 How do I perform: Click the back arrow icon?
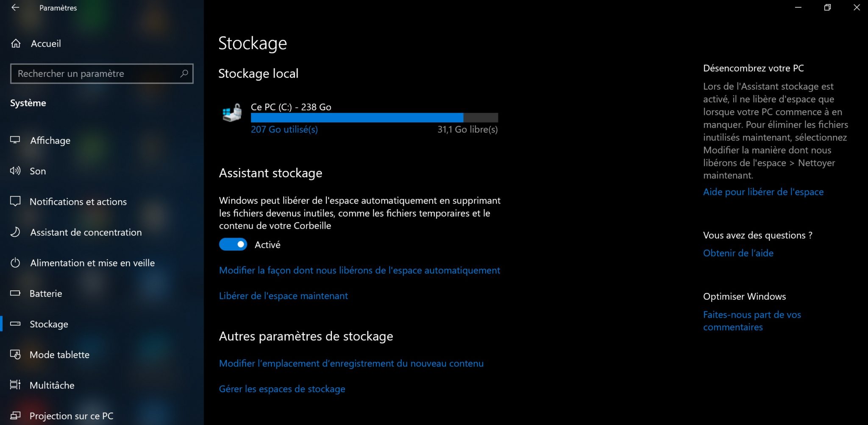[x=15, y=8]
